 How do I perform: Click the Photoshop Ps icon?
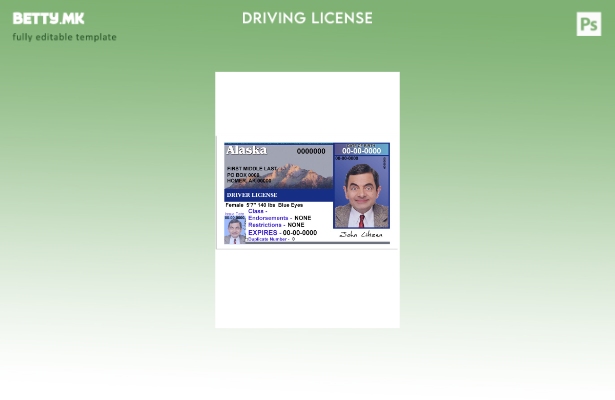click(x=588, y=24)
